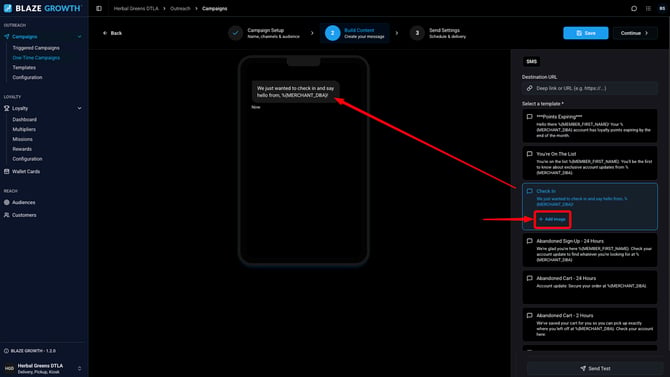Open Audiences page

point(24,203)
